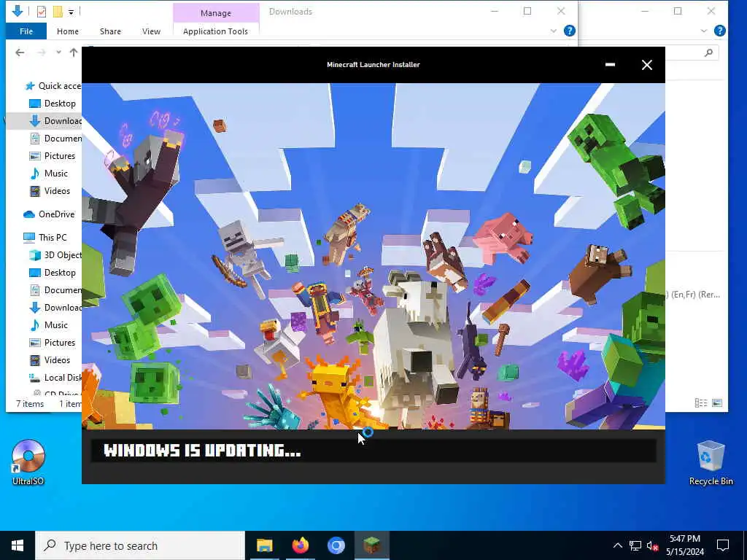Go back with the back arrow

(20, 52)
